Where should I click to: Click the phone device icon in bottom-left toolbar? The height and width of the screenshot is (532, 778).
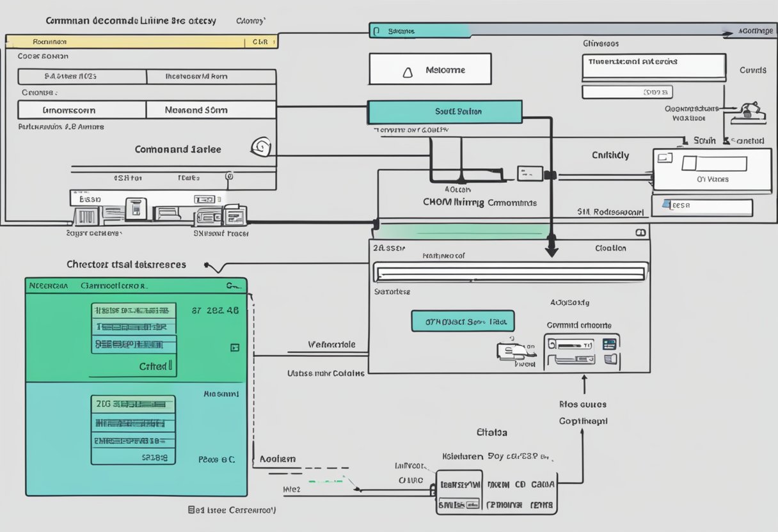135,207
